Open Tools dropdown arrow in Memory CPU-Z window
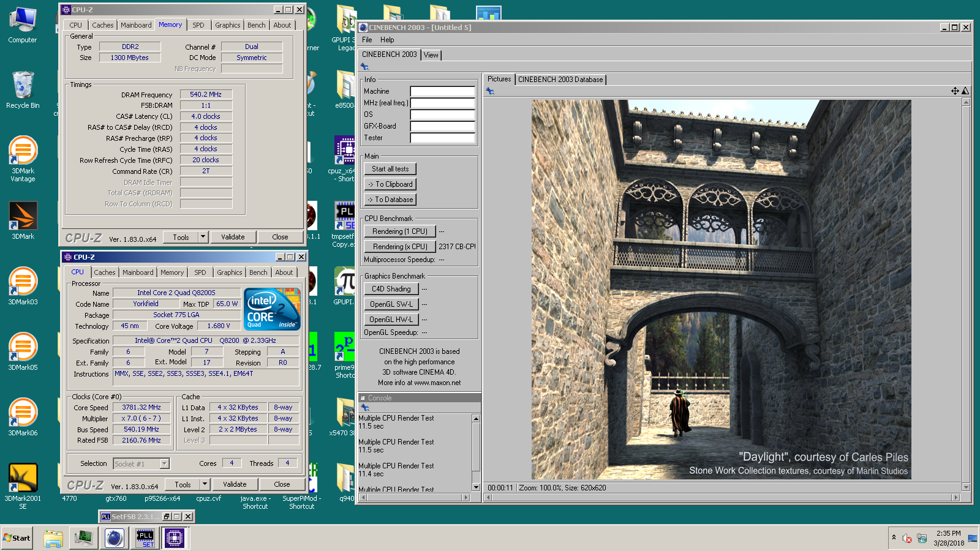980x551 pixels. (203, 236)
